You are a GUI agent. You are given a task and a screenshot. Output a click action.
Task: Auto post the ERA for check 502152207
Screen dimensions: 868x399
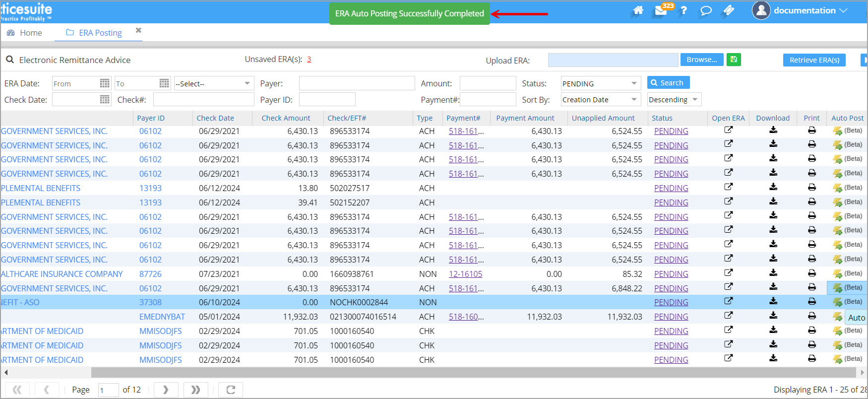coord(838,202)
